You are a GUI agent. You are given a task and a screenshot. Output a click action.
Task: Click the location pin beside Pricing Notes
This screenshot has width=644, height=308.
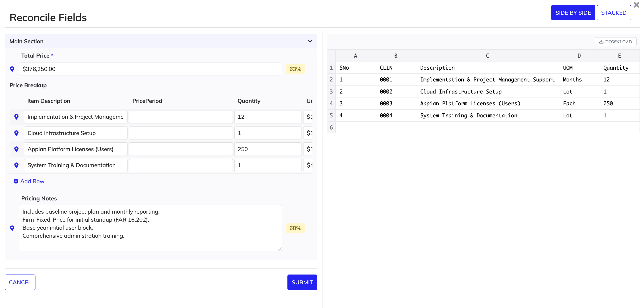point(12,228)
